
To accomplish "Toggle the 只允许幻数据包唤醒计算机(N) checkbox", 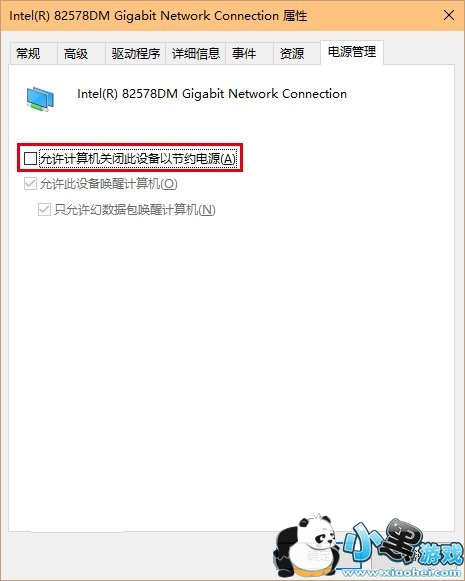I will [44, 210].
